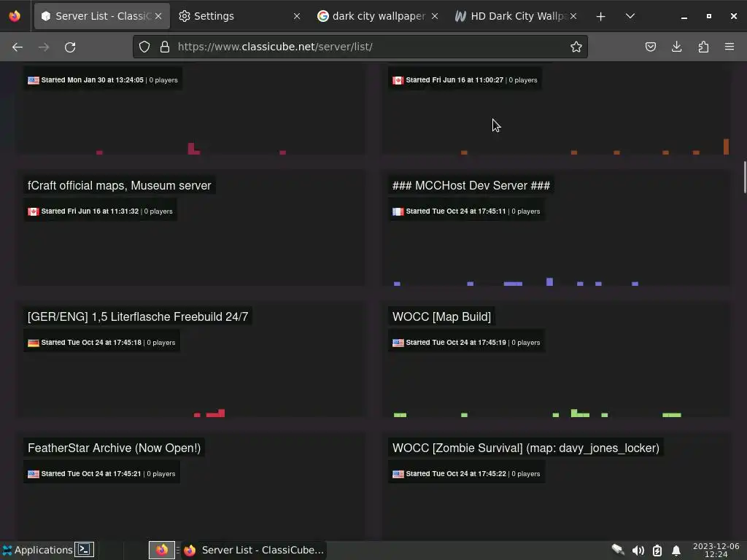Open the Extensions puzzle icon
This screenshot has width=747, height=560.
(703, 47)
